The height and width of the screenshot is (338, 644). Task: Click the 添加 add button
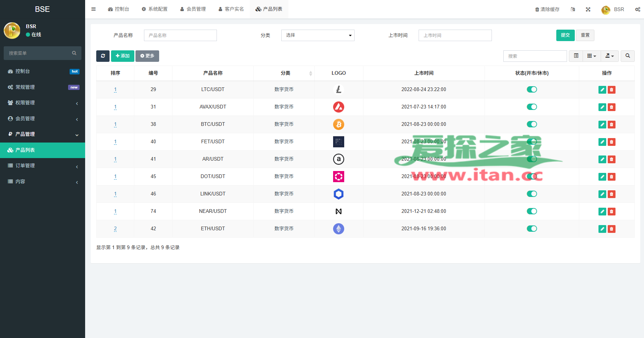[123, 56]
